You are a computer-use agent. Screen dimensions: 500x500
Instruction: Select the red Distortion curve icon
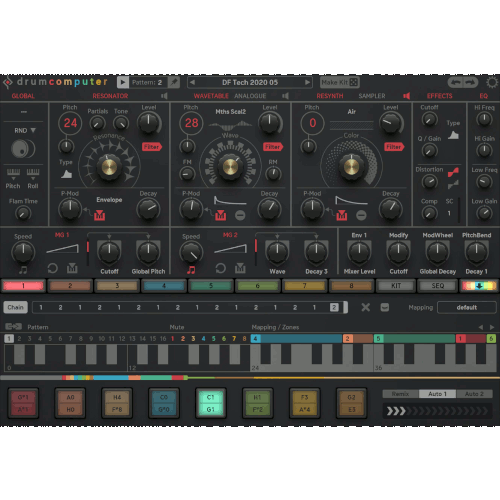coord(453,172)
